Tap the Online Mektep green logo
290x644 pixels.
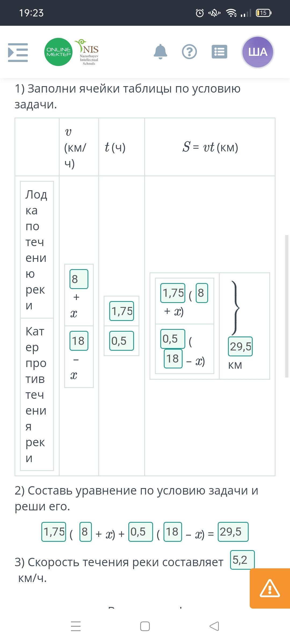(58, 52)
